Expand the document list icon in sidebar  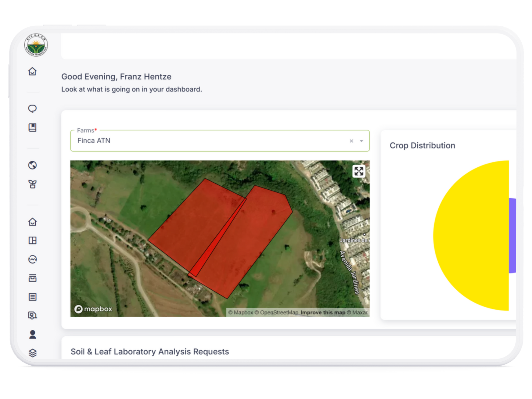coord(32,297)
